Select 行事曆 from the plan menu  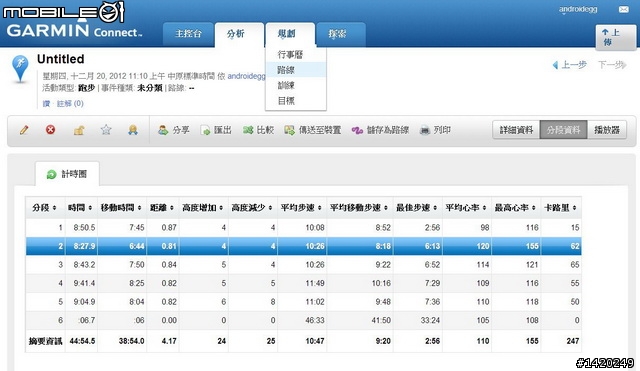tap(296, 54)
